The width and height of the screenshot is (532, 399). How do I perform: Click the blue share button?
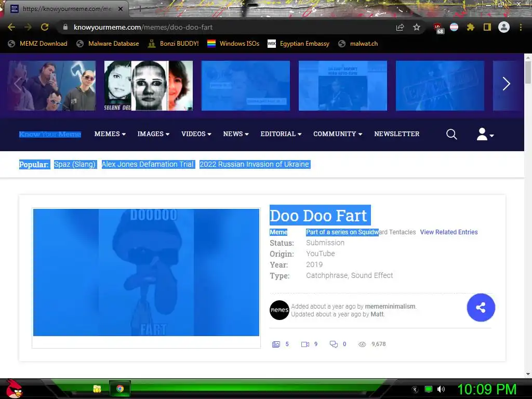click(481, 308)
